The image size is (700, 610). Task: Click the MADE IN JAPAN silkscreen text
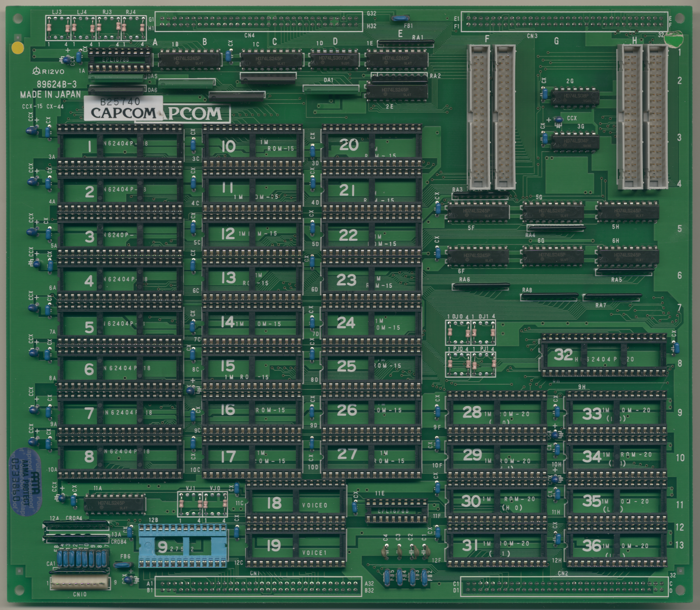[50, 95]
